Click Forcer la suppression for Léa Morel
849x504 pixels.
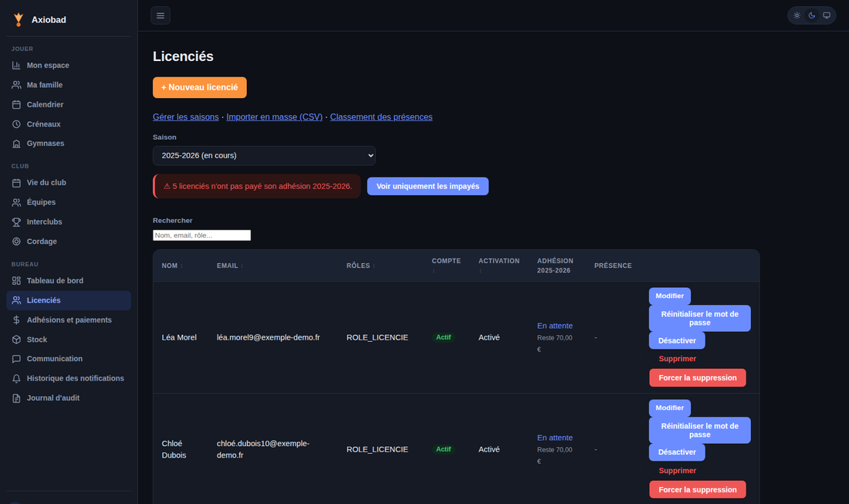(x=698, y=378)
